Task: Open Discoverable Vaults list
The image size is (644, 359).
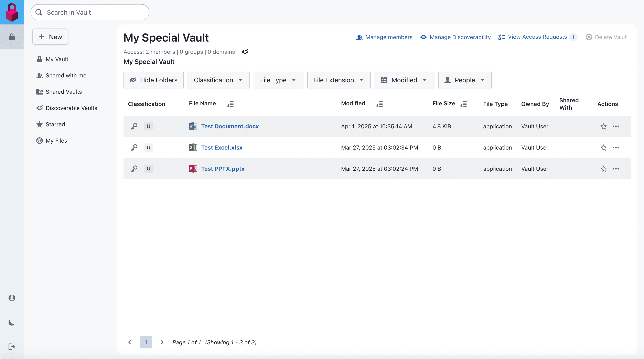Action: coord(67,108)
